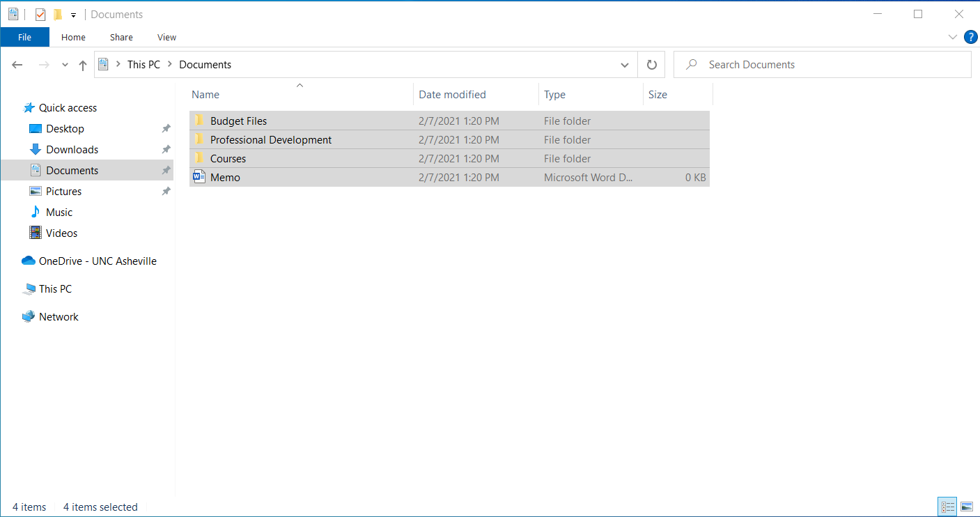Click the Refresh button beside address bar

tap(651, 65)
